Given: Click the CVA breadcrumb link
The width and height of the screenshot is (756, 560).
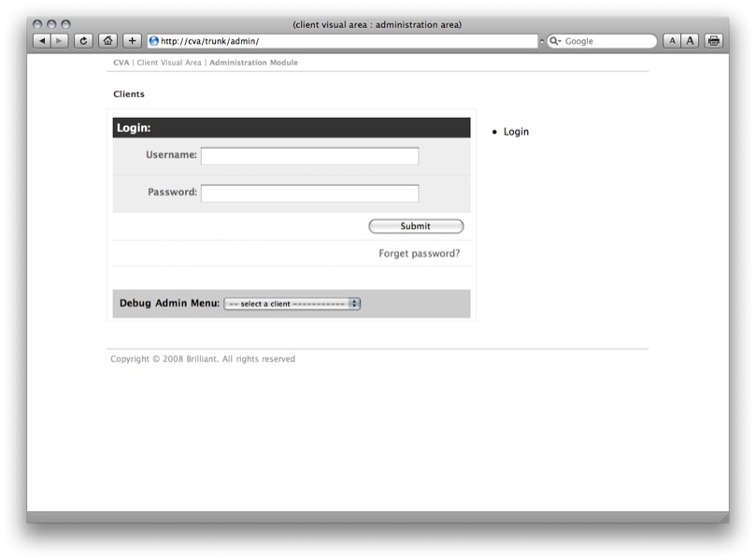Looking at the screenshot, I should pyautogui.click(x=121, y=63).
